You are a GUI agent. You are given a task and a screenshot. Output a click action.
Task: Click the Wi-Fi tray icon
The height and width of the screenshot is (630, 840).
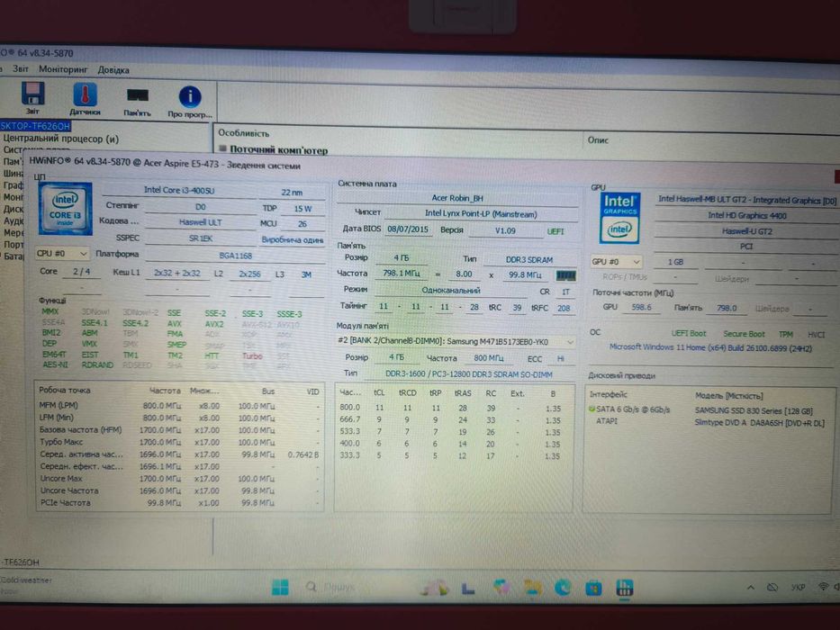pos(823,586)
